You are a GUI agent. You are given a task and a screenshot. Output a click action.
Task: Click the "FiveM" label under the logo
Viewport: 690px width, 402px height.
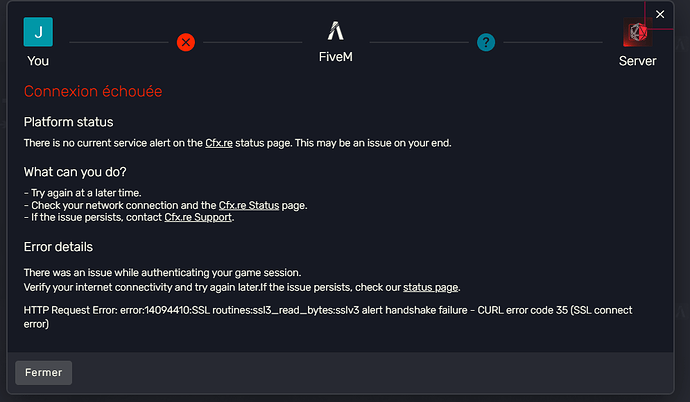[x=335, y=59]
